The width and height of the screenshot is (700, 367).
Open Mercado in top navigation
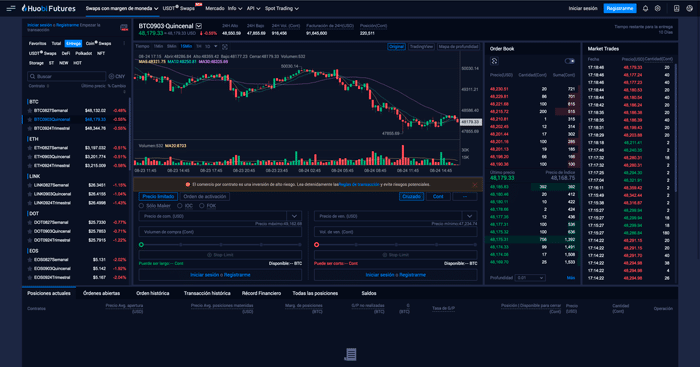click(215, 8)
